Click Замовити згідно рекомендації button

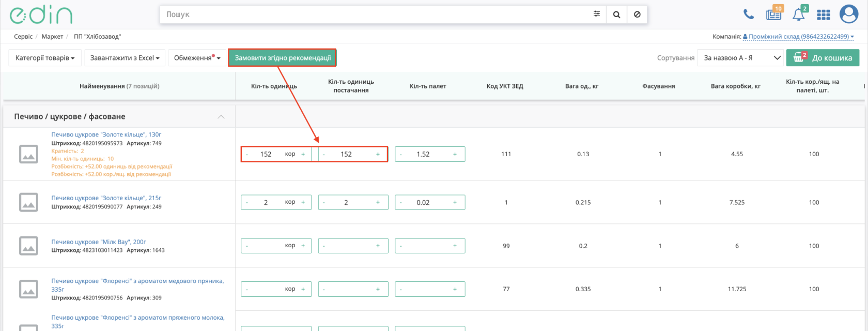point(283,58)
